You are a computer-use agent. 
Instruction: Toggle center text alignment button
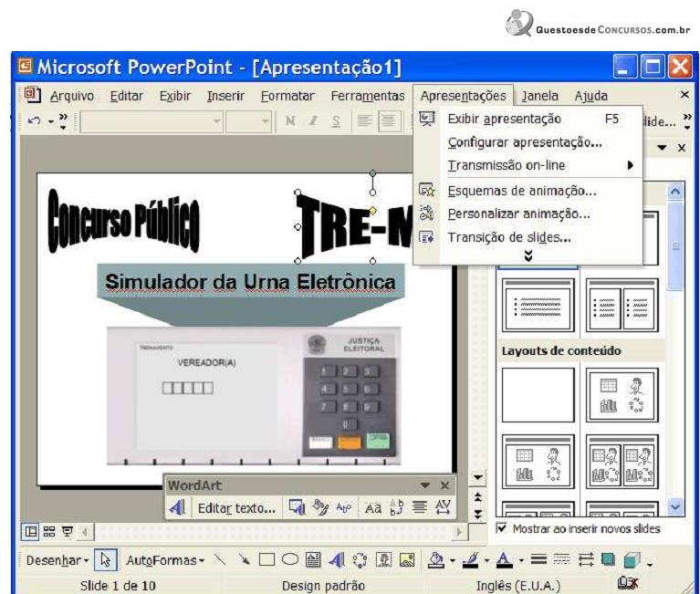389,121
